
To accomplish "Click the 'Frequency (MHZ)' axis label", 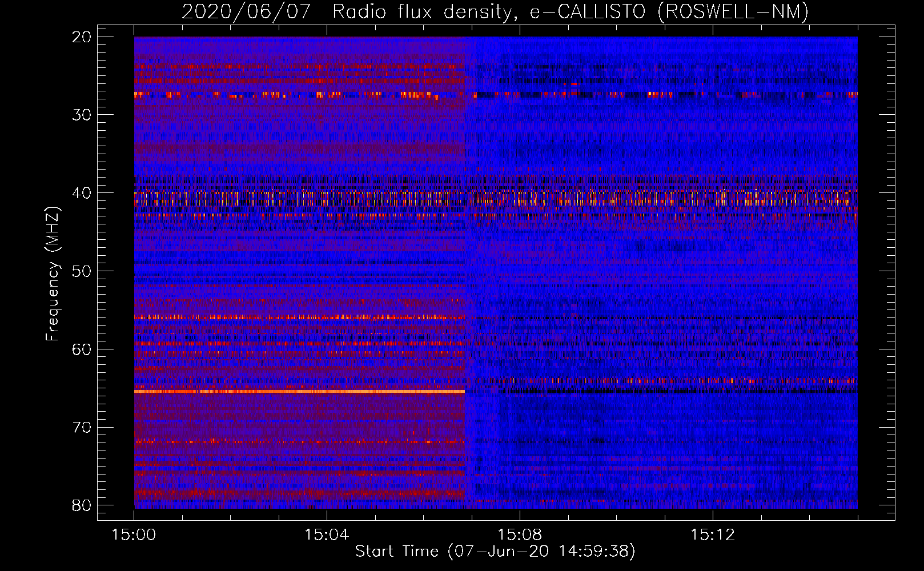I will point(53,274).
